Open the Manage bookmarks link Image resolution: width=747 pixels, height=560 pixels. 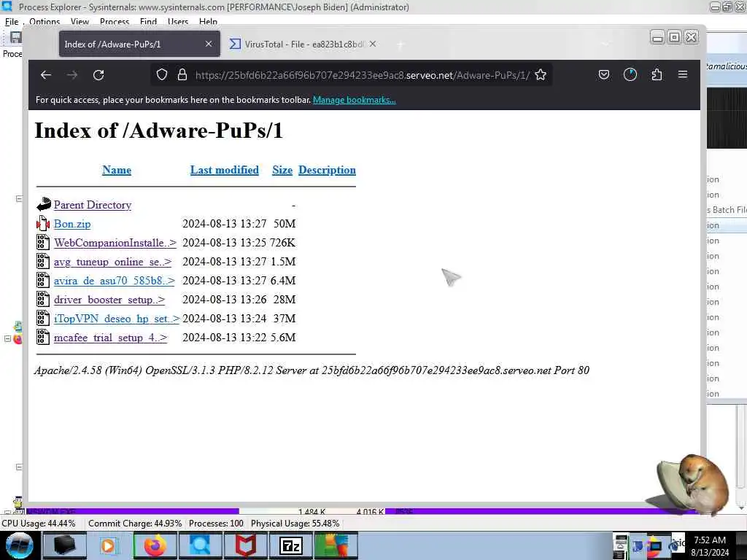[x=354, y=99]
